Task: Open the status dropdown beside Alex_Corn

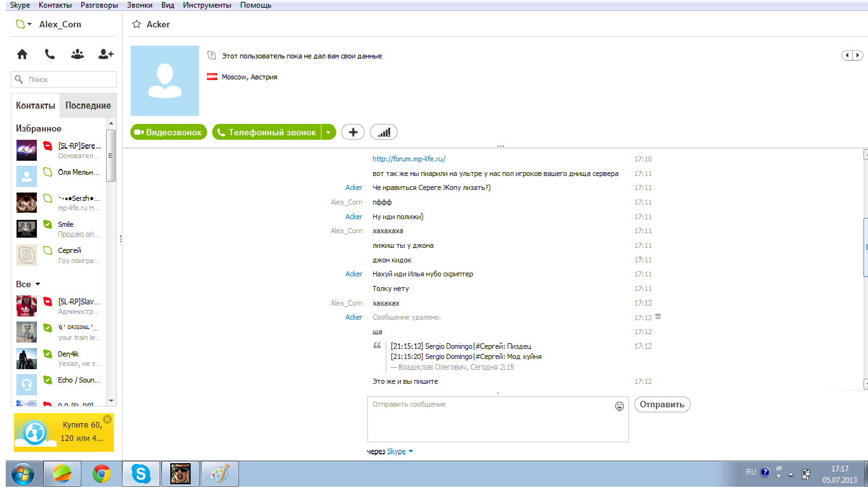Action: (30, 25)
